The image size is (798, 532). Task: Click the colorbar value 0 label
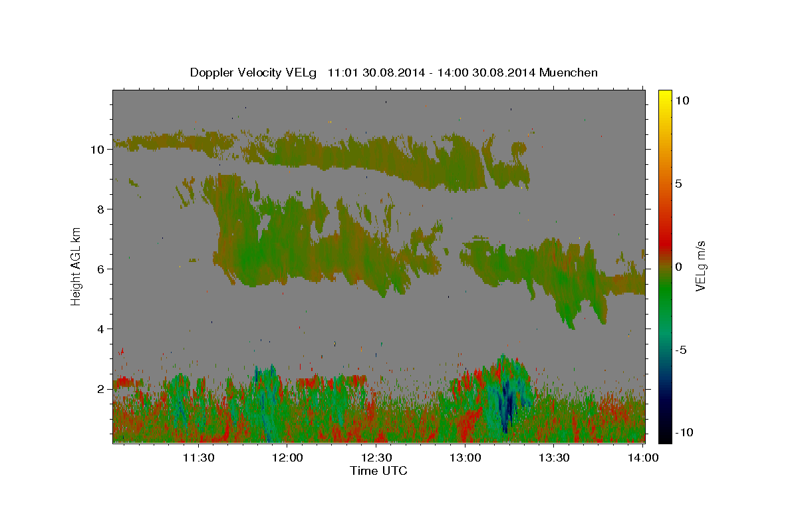click(678, 267)
